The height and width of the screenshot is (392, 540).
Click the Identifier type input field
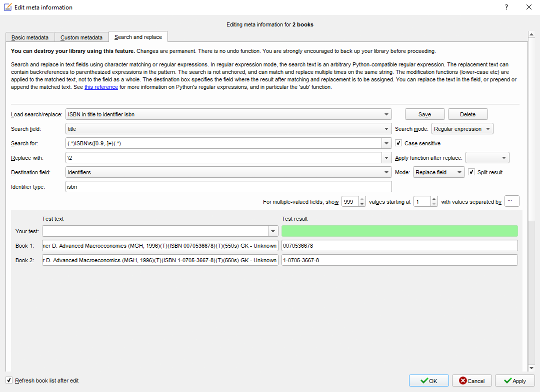pyautogui.click(x=228, y=187)
